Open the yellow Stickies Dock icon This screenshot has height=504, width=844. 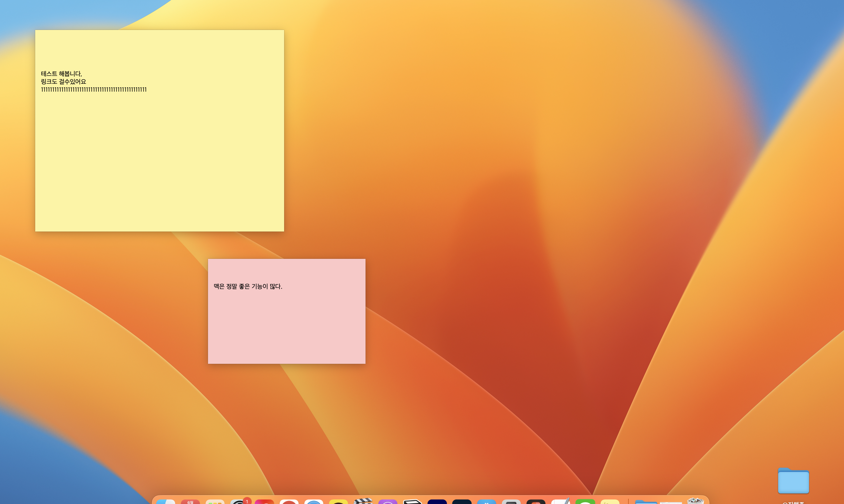point(610,502)
